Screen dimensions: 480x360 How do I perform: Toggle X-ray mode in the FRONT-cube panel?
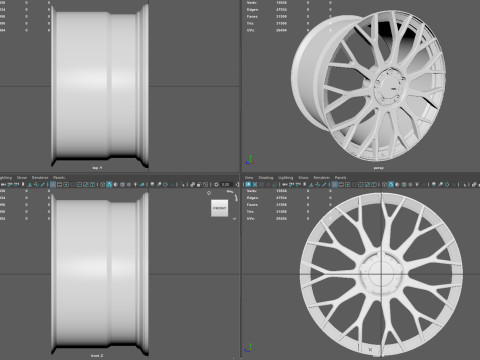pyautogui.click(x=192, y=184)
